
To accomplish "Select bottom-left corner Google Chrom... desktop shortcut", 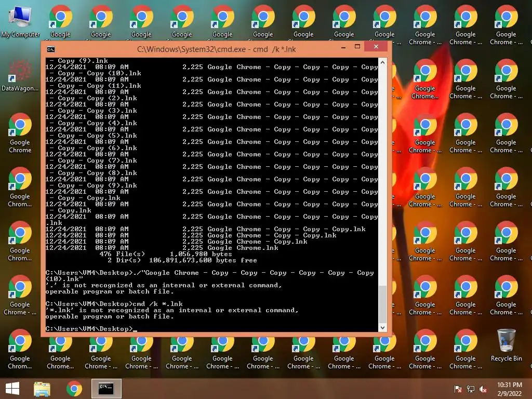I will pos(20,350).
